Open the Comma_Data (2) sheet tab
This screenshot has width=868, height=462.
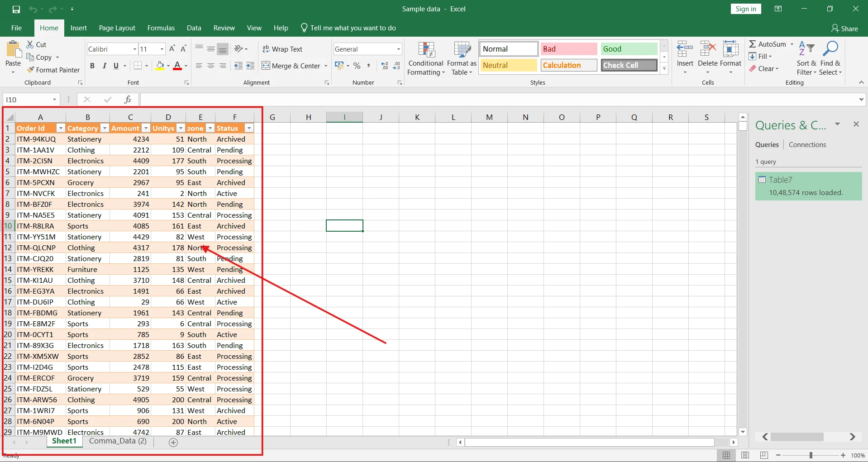(118, 441)
